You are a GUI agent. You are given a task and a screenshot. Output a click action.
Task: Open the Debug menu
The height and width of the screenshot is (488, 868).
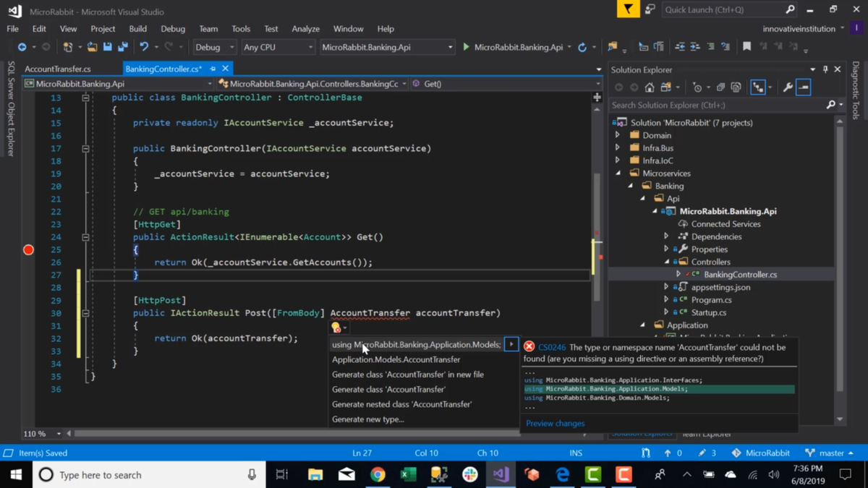(173, 29)
